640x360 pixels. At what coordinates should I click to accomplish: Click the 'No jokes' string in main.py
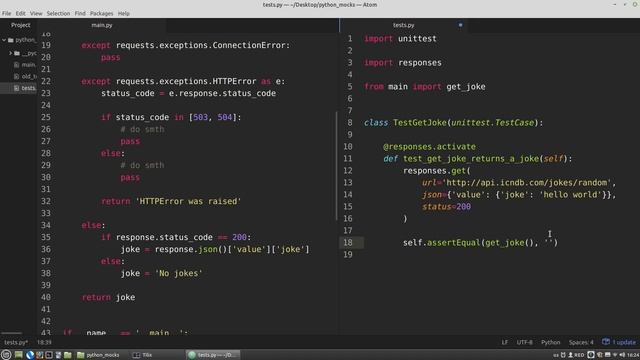[x=178, y=273]
